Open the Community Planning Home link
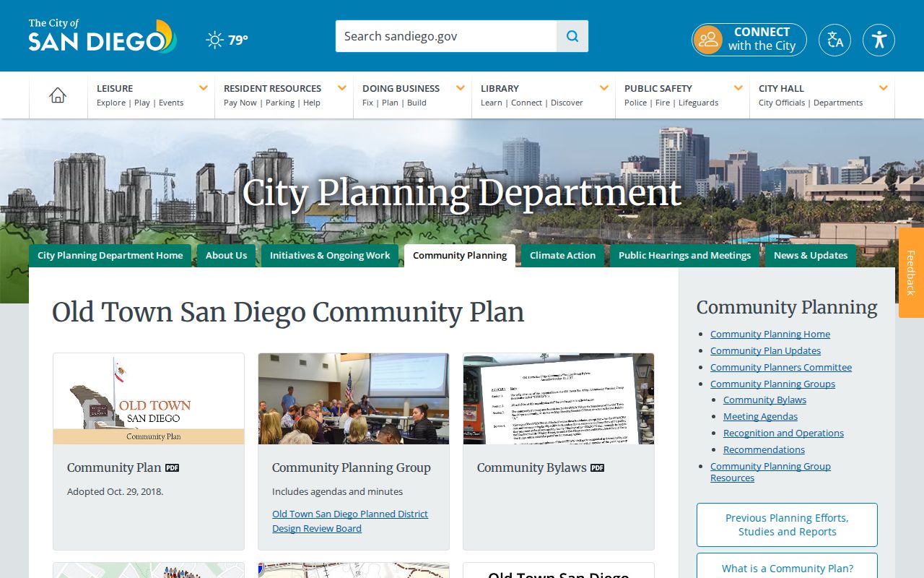 pyautogui.click(x=770, y=334)
